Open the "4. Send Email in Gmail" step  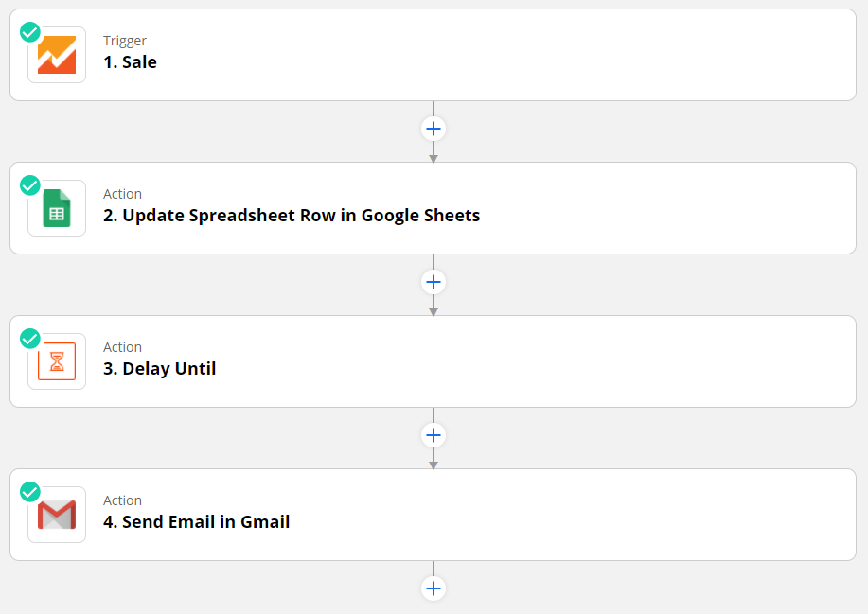tap(196, 522)
